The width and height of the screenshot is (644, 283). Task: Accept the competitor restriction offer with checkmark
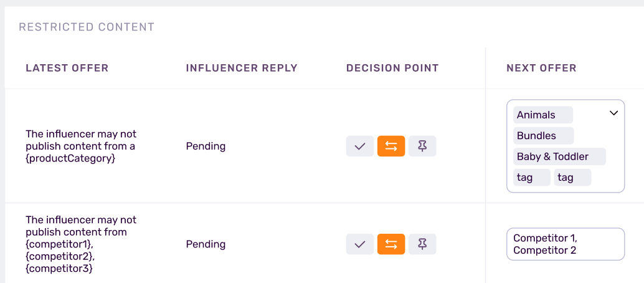[x=360, y=244]
